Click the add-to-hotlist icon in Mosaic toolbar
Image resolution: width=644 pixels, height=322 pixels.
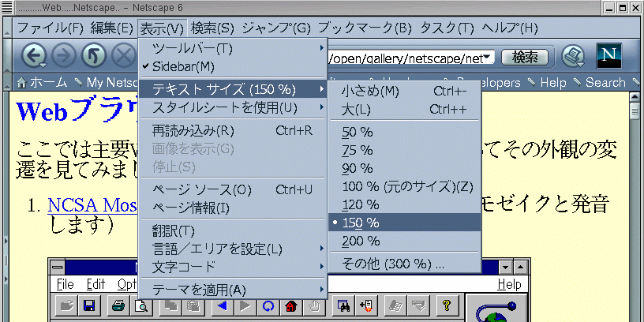pos(366,305)
